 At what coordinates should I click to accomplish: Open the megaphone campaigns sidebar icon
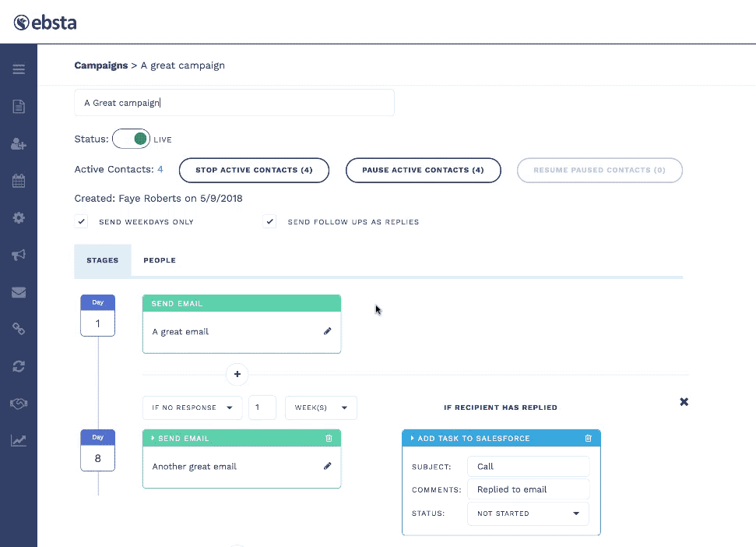pyautogui.click(x=19, y=255)
